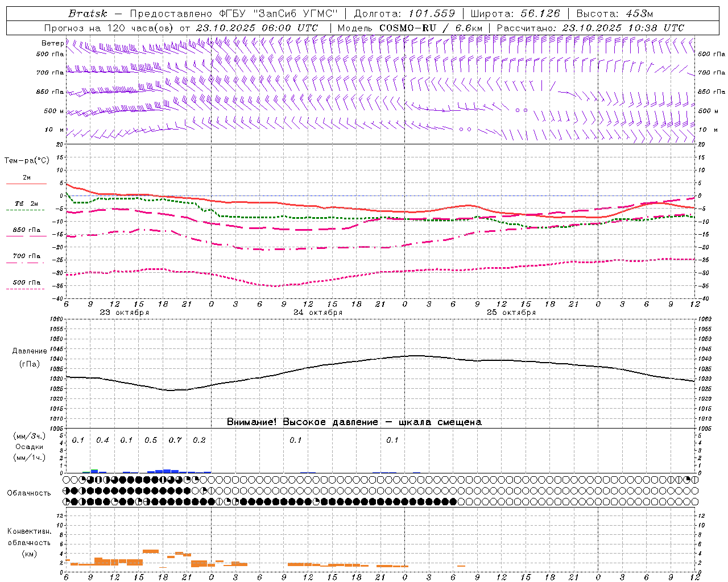This screenshot has width=728, height=582.
Task: Click the Осадки panel label
Action: coord(30,447)
